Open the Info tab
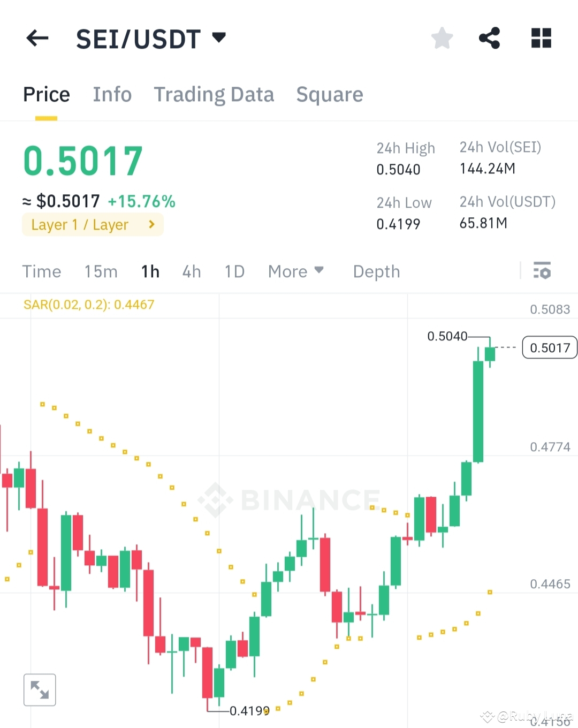Image resolution: width=578 pixels, height=728 pixels. click(112, 94)
